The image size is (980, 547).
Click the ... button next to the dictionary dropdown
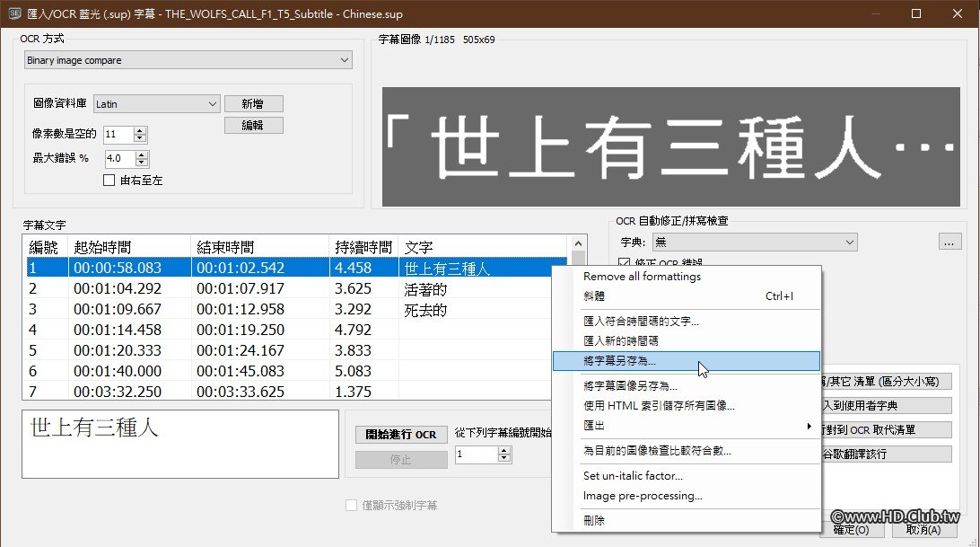(x=949, y=243)
